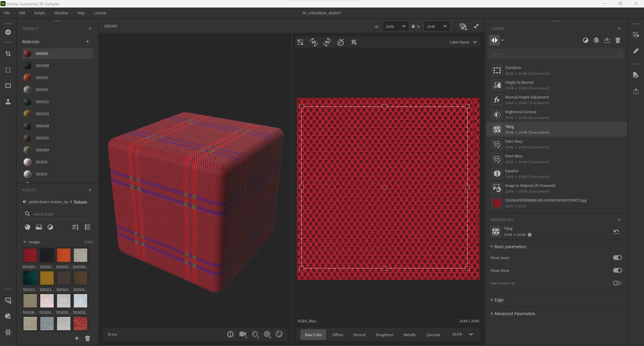644x346 pixels.
Task: Expand the Edge parameters section
Action: pyautogui.click(x=498, y=300)
